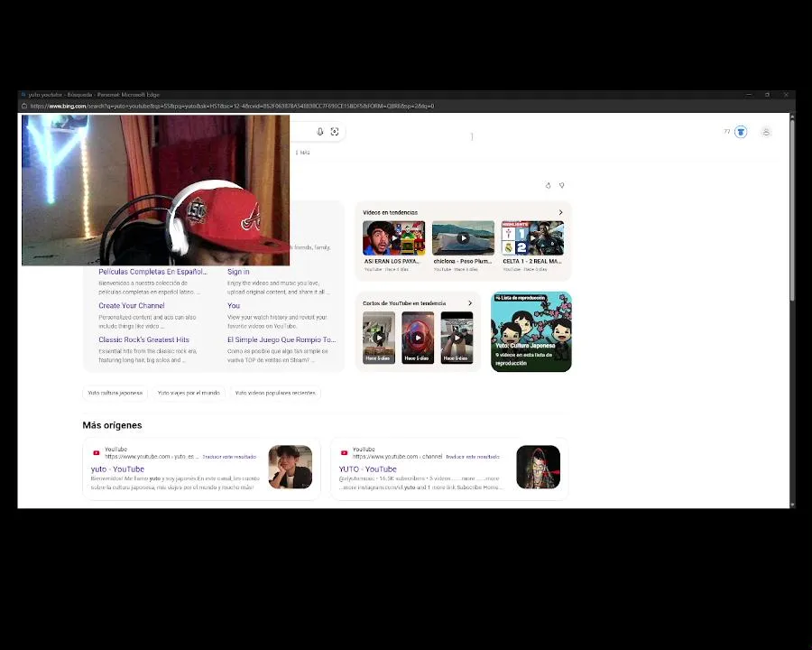Click the thumbs up feedback icon

(548, 185)
